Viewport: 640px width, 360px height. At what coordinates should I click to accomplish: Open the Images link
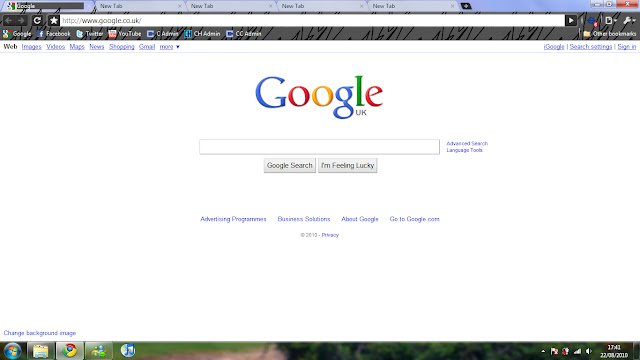pyautogui.click(x=31, y=47)
